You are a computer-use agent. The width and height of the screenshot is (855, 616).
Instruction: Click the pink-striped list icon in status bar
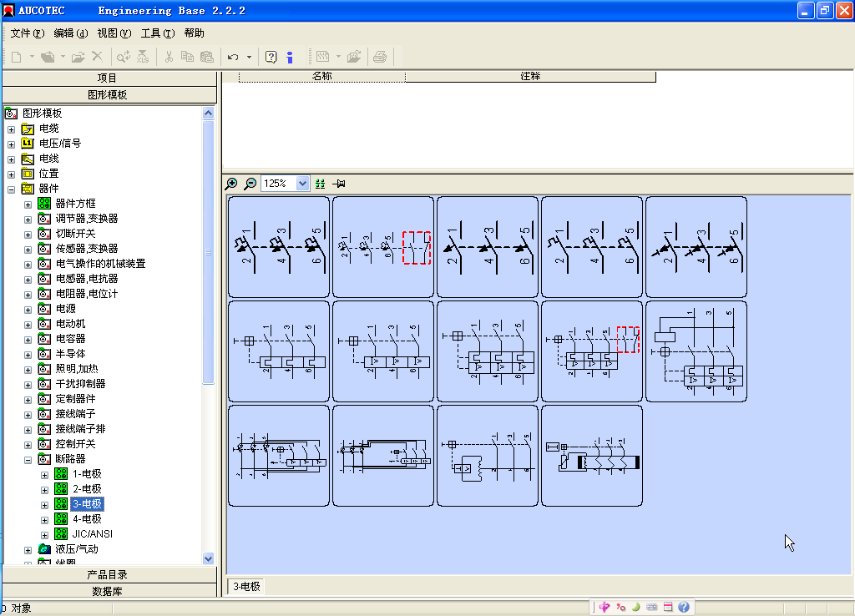[x=668, y=607]
